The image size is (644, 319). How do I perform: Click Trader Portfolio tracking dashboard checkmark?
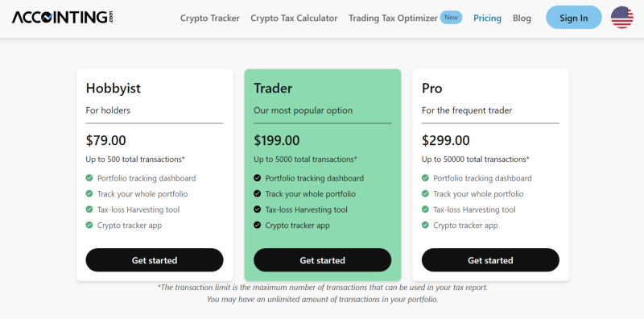click(257, 178)
